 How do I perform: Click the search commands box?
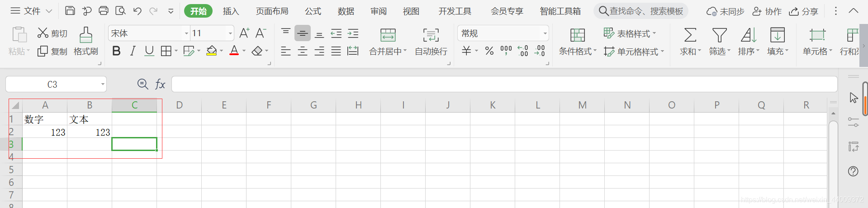(x=641, y=11)
